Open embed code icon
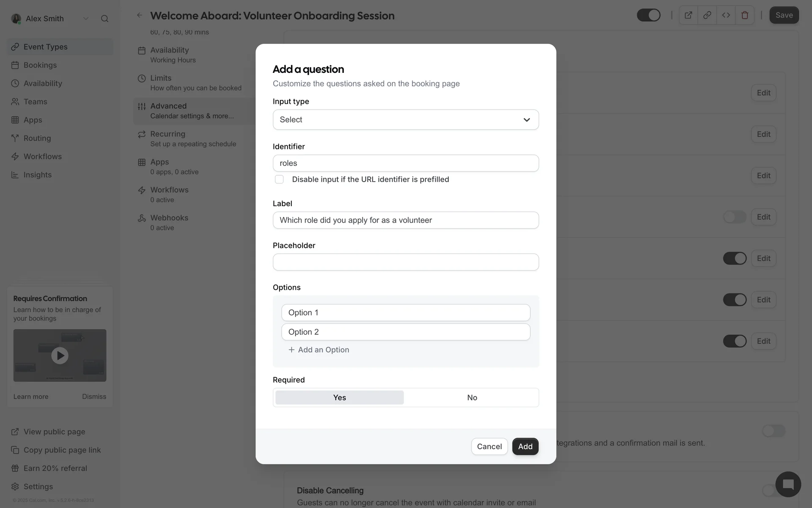Screen dimensions: 812x508 point(726,15)
